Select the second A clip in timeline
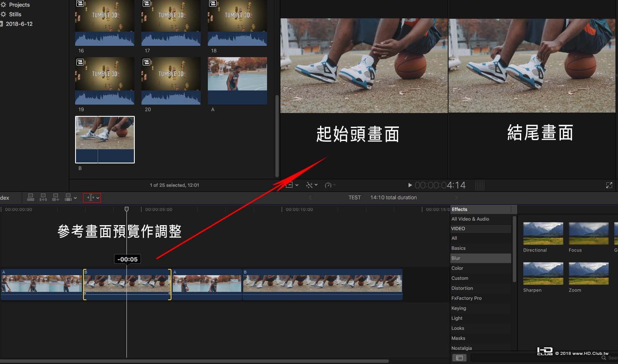This screenshot has height=364, width=618. click(x=207, y=284)
